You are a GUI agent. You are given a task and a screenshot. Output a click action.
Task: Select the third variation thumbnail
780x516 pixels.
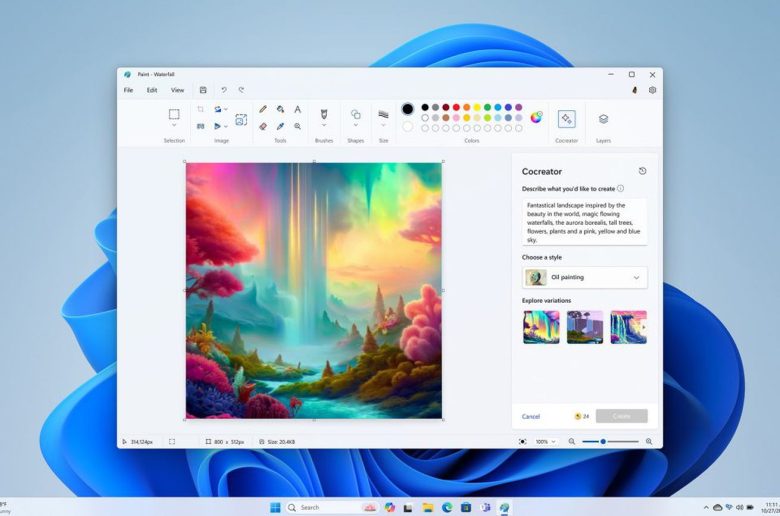pyautogui.click(x=629, y=327)
